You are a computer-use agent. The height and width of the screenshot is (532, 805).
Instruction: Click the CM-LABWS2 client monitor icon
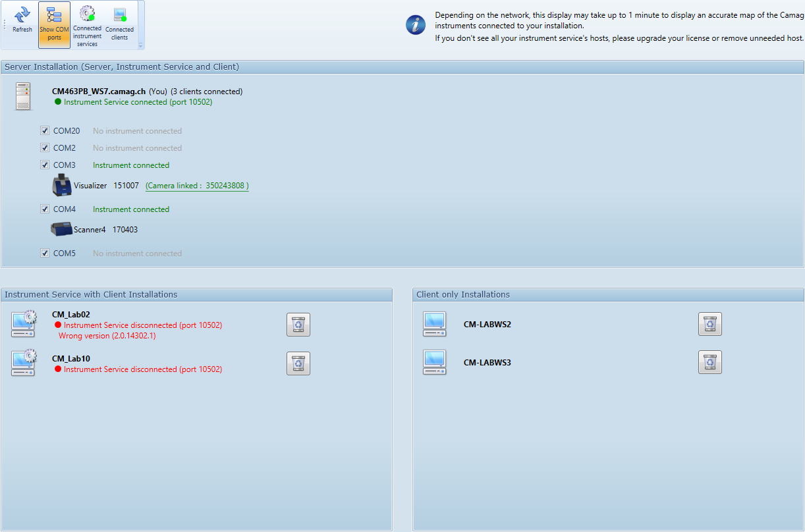pos(435,324)
